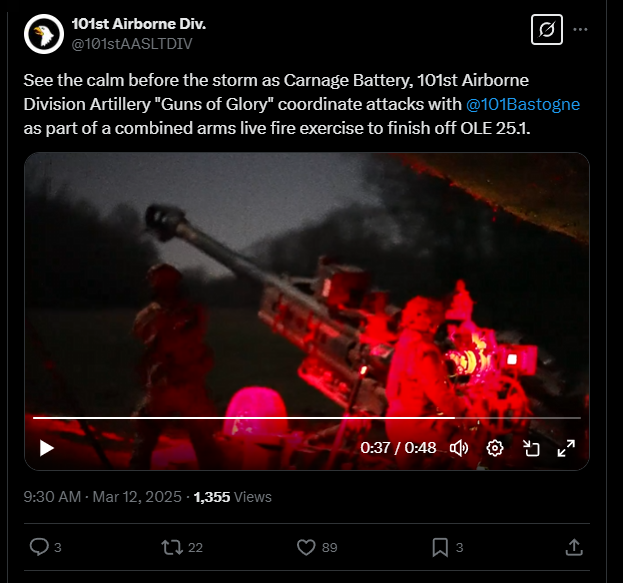Viewport: 623px width, 583px height.
Task: Bookmark this post
Action: point(447,547)
